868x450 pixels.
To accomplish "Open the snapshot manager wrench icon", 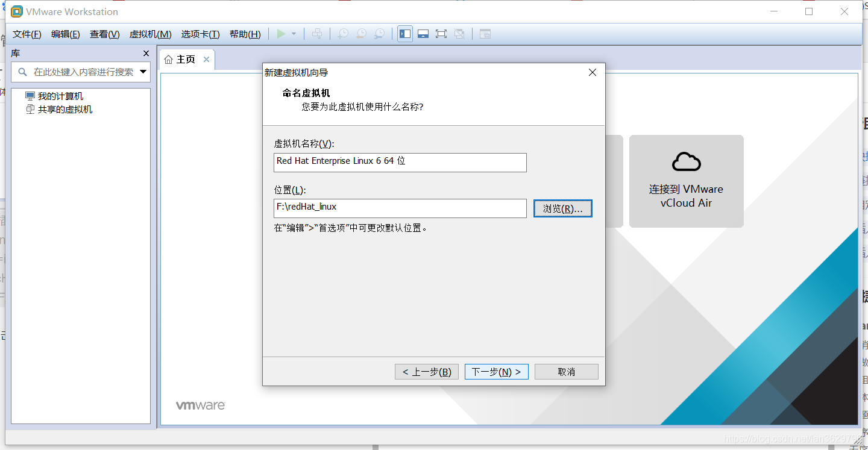I will (379, 34).
